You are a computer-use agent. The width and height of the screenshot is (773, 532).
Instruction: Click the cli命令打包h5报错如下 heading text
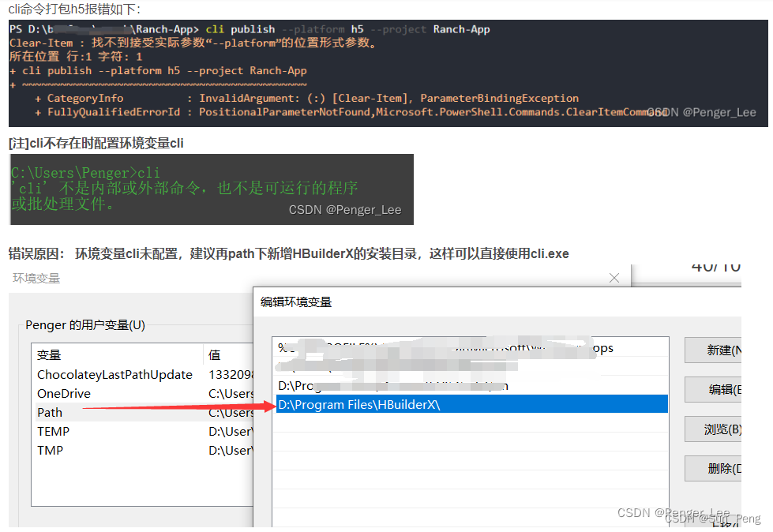(x=75, y=9)
